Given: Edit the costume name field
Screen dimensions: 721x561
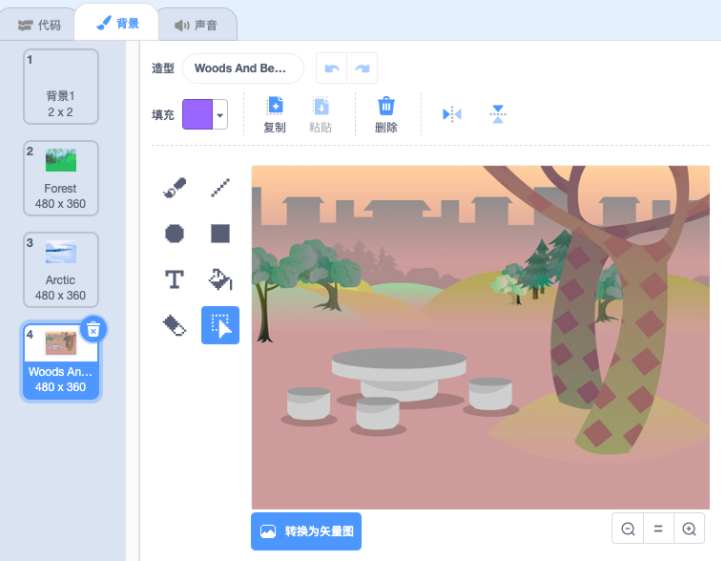Looking at the screenshot, I should (x=243, y=68).
